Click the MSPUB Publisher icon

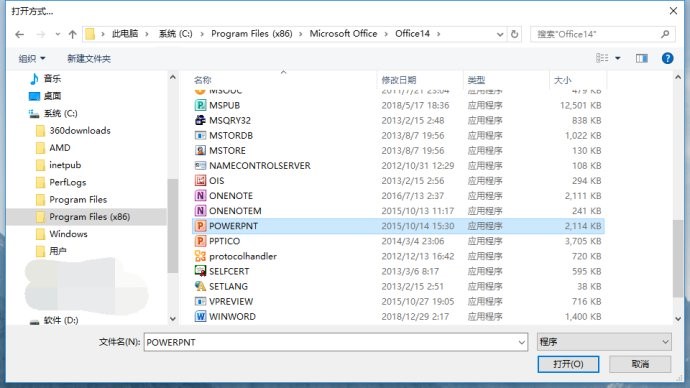200,105
